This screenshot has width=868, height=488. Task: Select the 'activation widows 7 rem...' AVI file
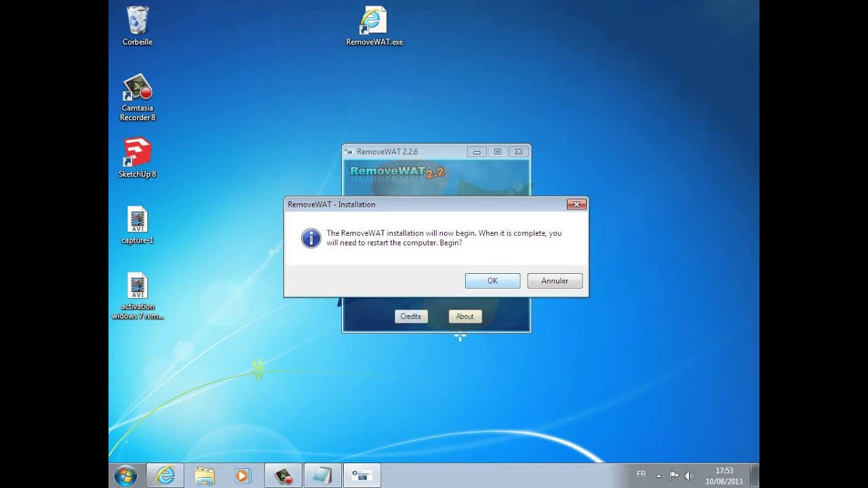(x=138, y=296)
